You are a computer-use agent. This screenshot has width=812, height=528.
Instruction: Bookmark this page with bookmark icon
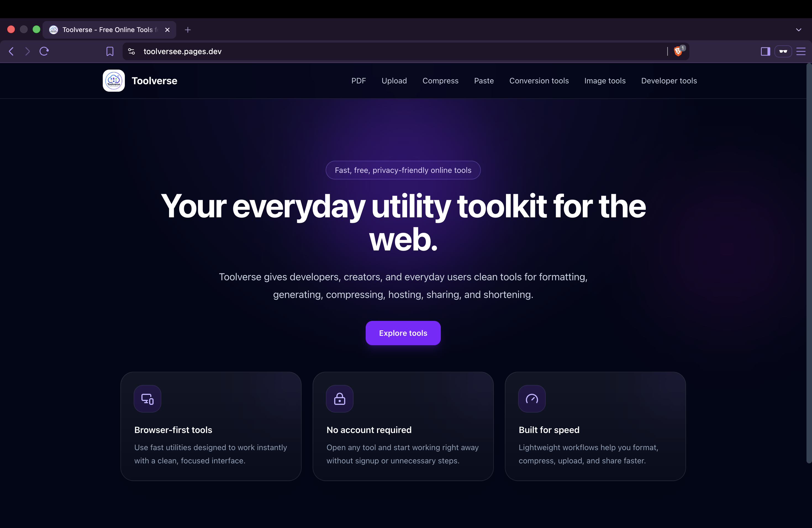[x=110, y=52]
